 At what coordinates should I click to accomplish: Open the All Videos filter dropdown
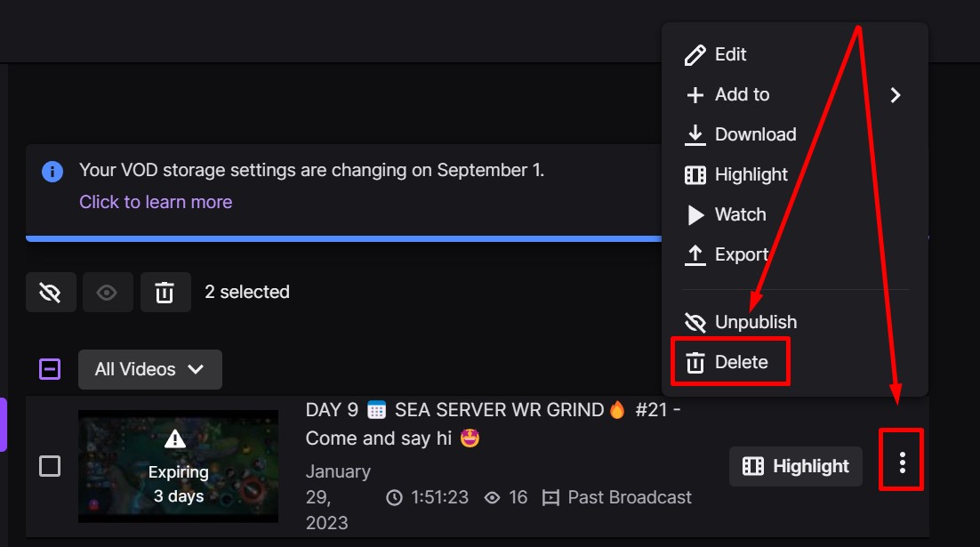point(149,369)
